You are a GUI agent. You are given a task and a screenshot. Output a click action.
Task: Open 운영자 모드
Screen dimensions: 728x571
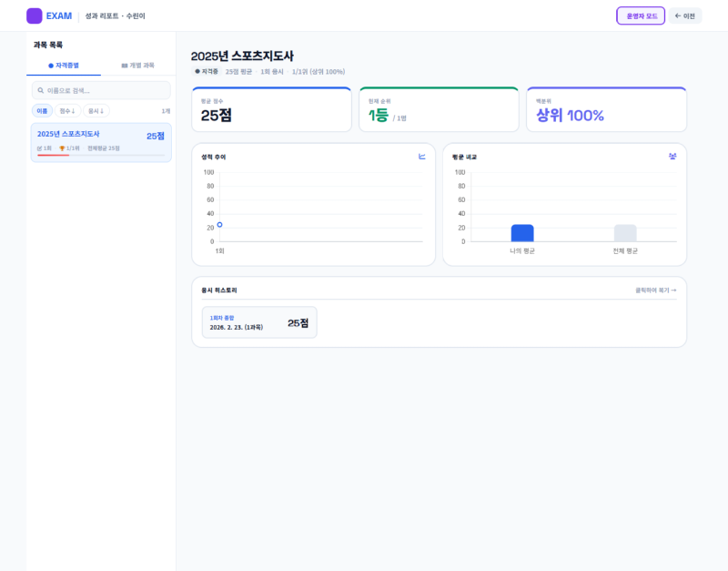click(639, 15)
